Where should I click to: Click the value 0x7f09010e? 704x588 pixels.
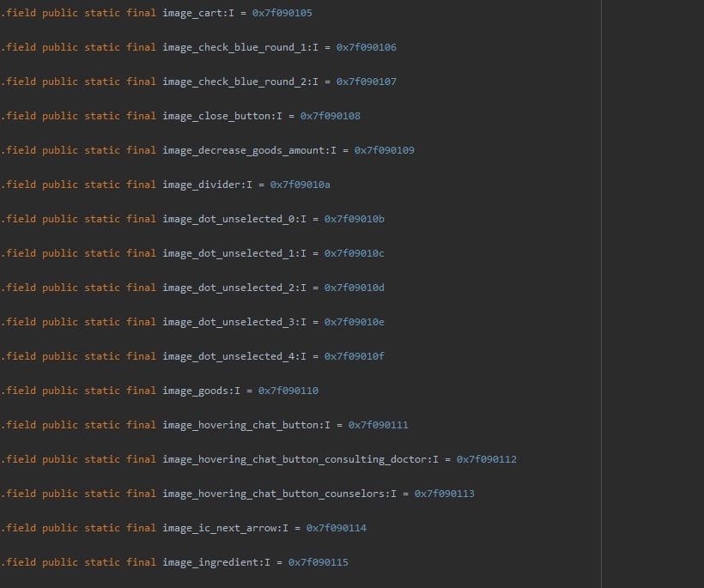tap(355, 322)
